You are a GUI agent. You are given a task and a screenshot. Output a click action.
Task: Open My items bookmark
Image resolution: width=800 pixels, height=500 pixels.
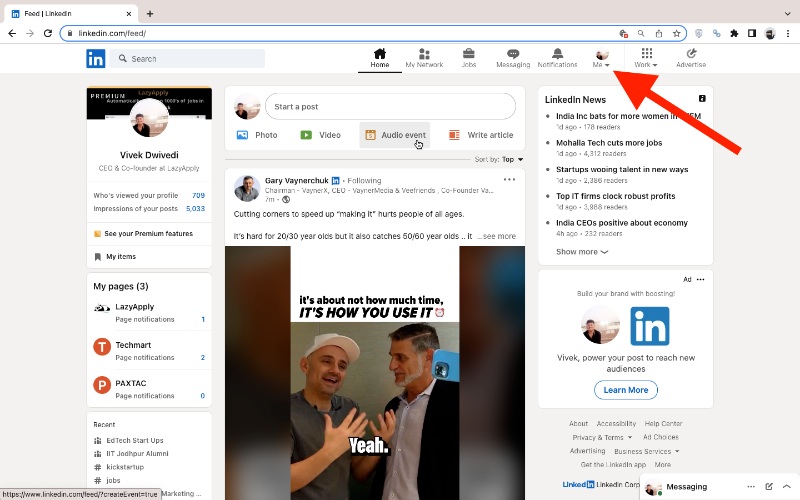[x=115, y=257]
